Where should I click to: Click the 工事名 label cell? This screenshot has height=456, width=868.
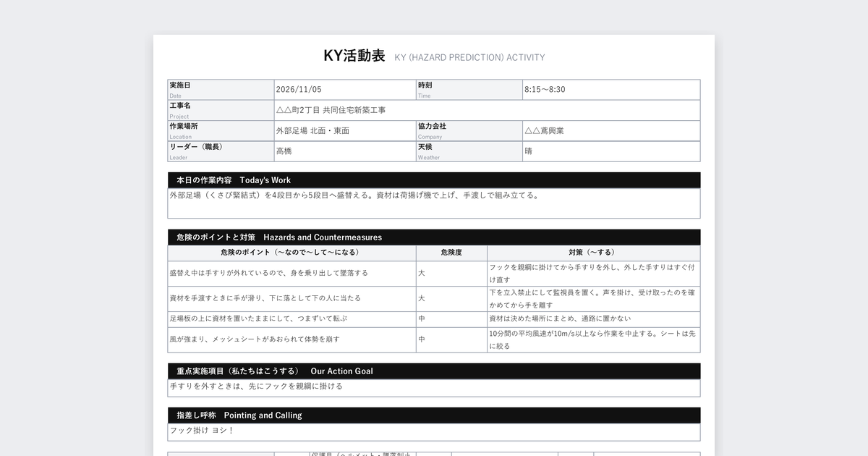[221, 110]
